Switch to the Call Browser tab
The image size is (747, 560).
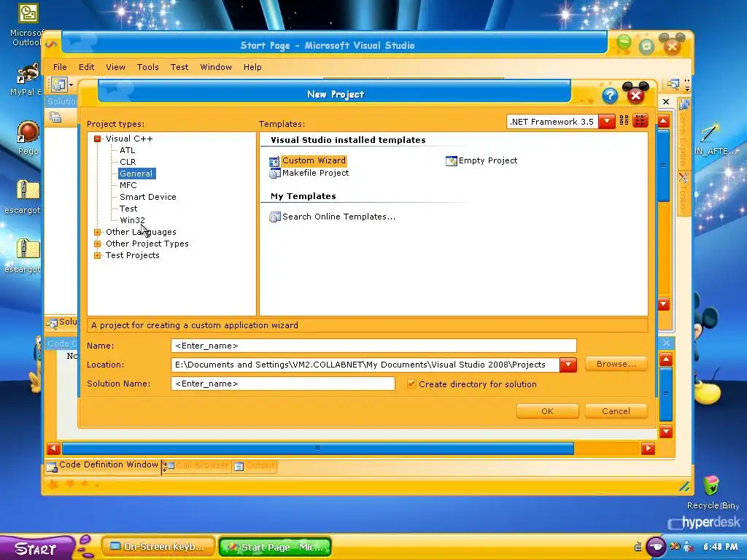coord(197,466)
